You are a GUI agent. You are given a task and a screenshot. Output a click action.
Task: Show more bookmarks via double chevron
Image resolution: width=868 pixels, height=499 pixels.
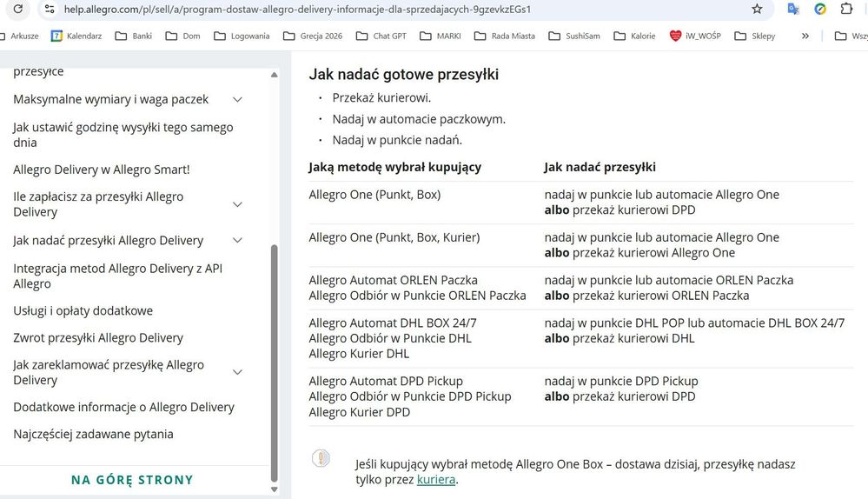pyautogui.click(x=805, y=37)
